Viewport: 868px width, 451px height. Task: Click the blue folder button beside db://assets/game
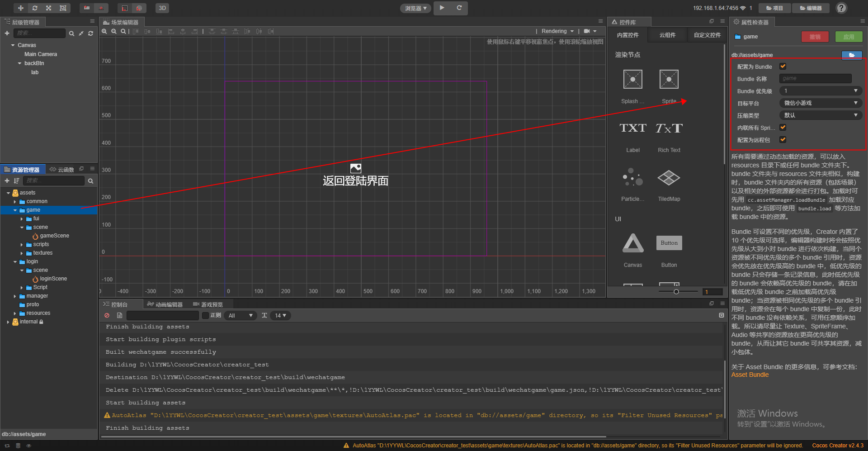[x=852, y=55]
